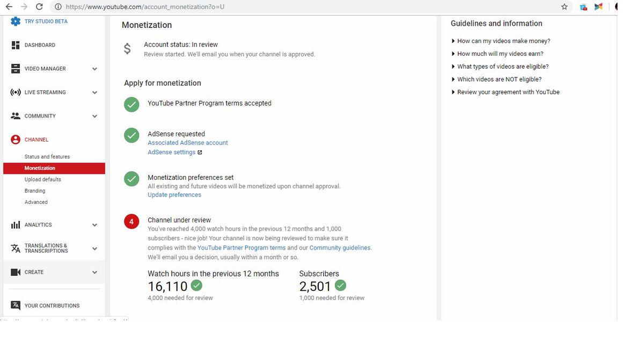The height and width of the screenshot is (352, 644).
Task: Click the green checkmark beside Partner Program terms
Action: pos(131,104)
